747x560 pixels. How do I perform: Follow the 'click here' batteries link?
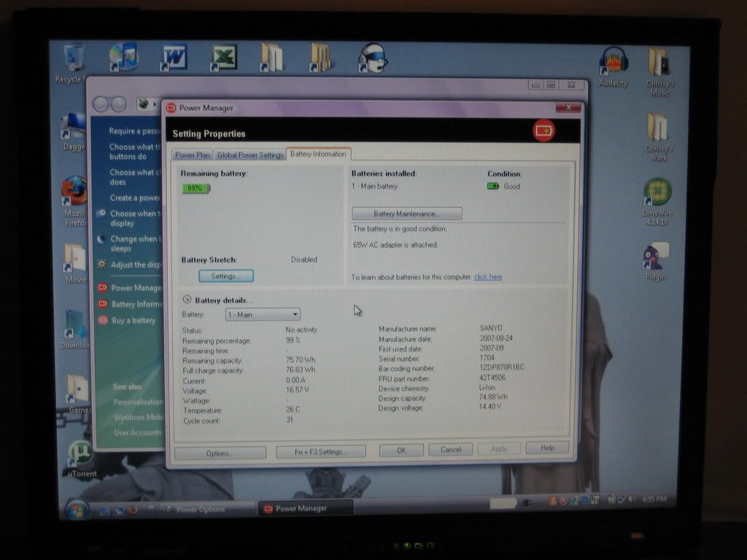[x=487, y=277]
